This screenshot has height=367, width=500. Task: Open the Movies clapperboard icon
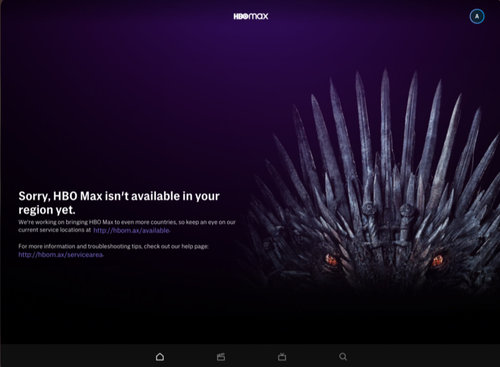click(x=221, y=357)
